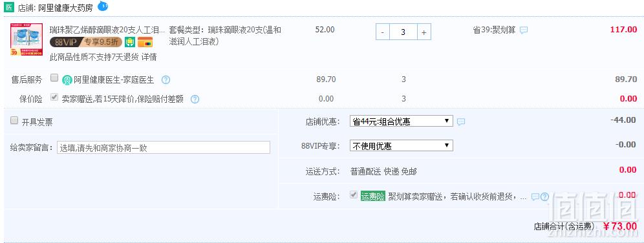The height and width of the screenshot is (243, 644).
Task: Click the 117.00 item subtotal
Action: [623, 30]
